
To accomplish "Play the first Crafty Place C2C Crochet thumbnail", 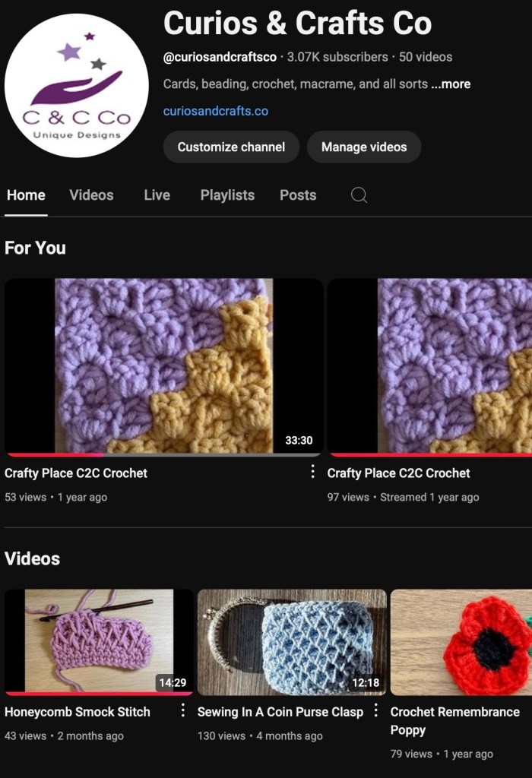I will 163,365.
